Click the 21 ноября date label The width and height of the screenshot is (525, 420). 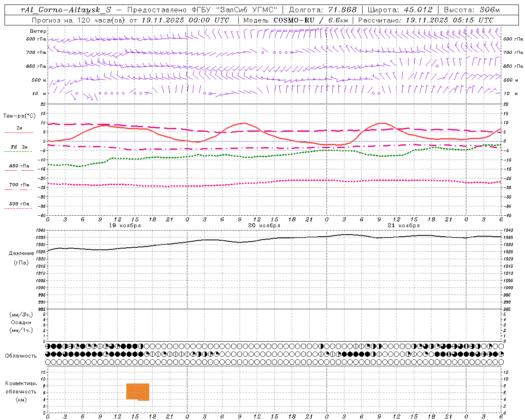click(404, 226)
